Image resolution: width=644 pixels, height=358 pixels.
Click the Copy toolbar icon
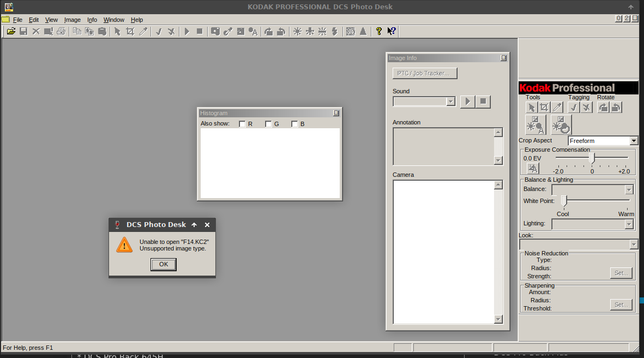[x=77, y=31]
